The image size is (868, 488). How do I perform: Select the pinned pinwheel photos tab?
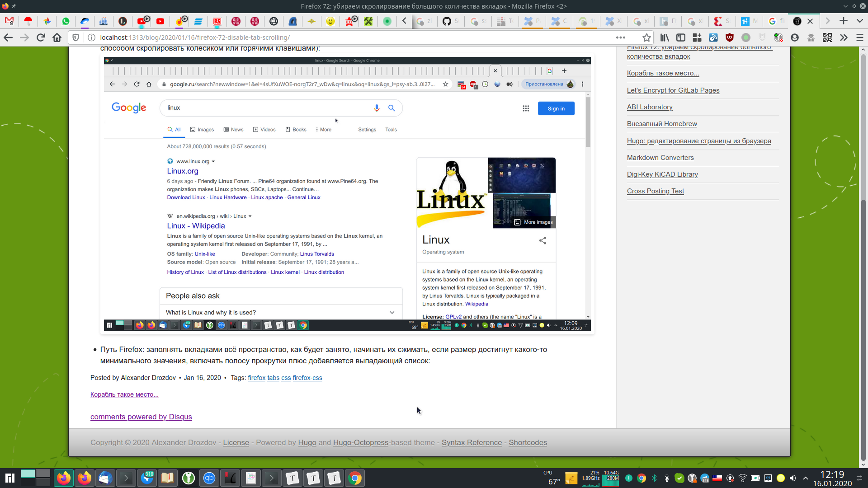click(47, 21)
